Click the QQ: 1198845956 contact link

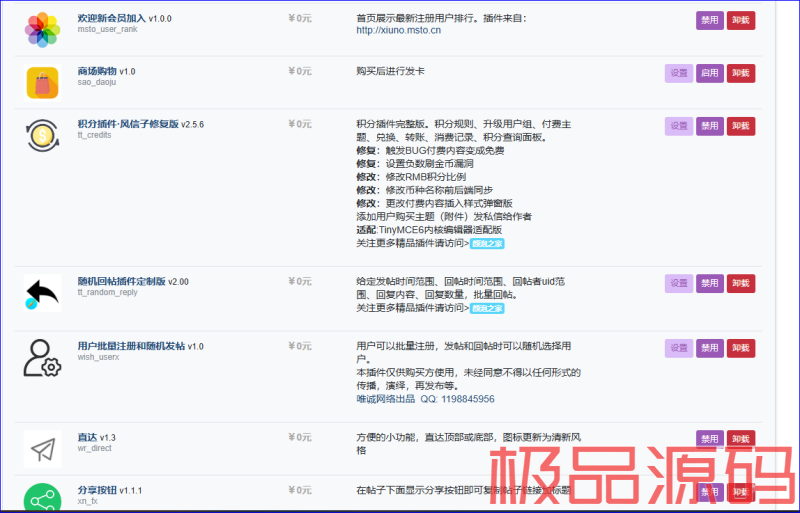[457, 399]
